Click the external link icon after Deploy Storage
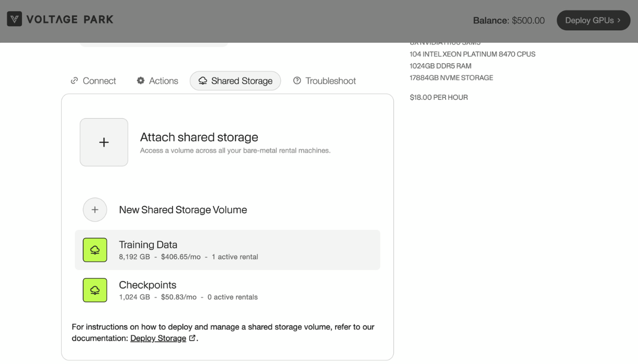This screenshot has height=364, width=638. (x=192, y=338)
